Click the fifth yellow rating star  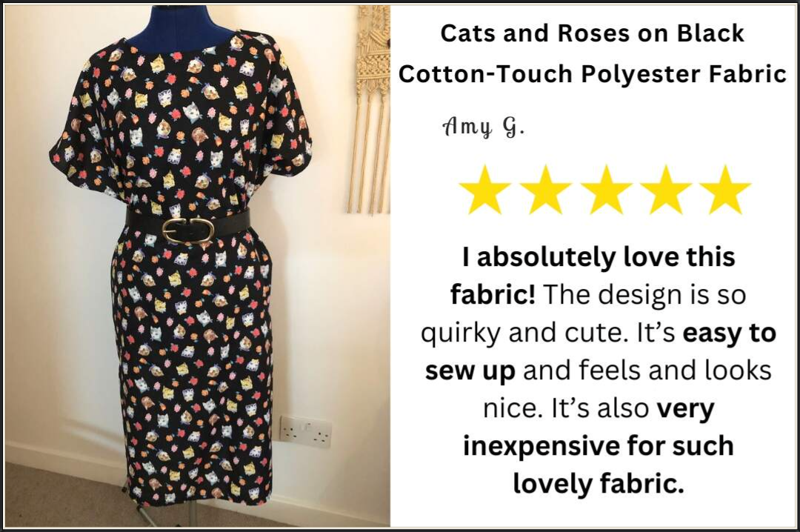725,190
